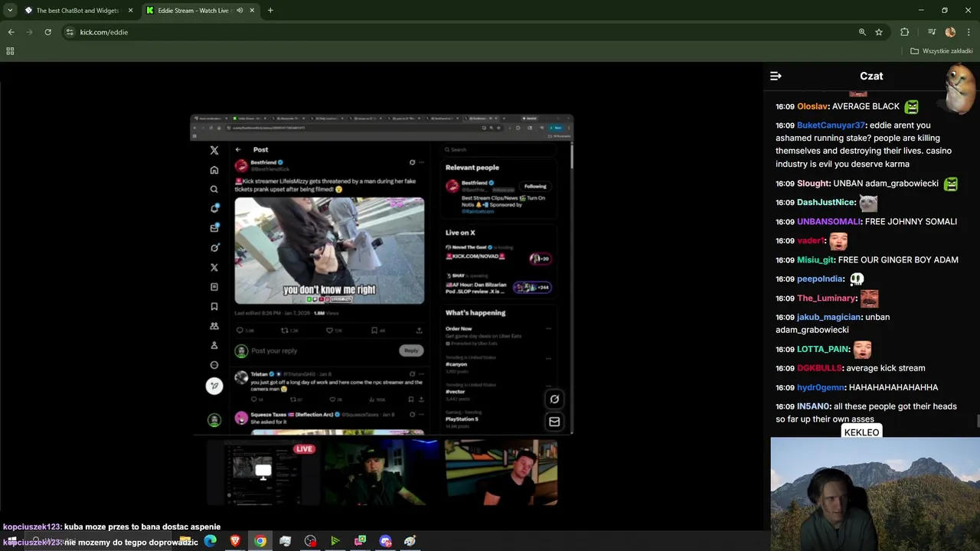Go back to the previous page
980x551 pixels.
11,32
